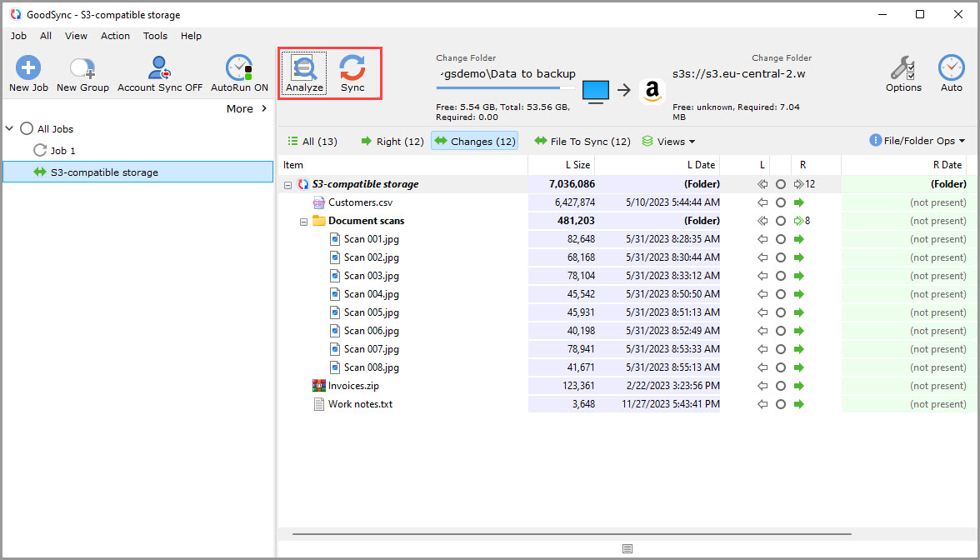Expand the More toolbar chevron
This screenshot has width=980, height=560.
click(264, 108)
